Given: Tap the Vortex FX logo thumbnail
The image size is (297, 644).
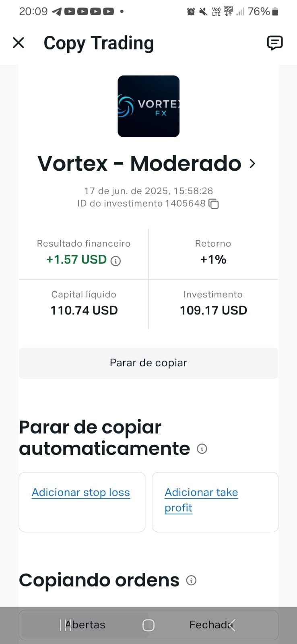Looking at the screenshot, I should (x=148, y=106).
